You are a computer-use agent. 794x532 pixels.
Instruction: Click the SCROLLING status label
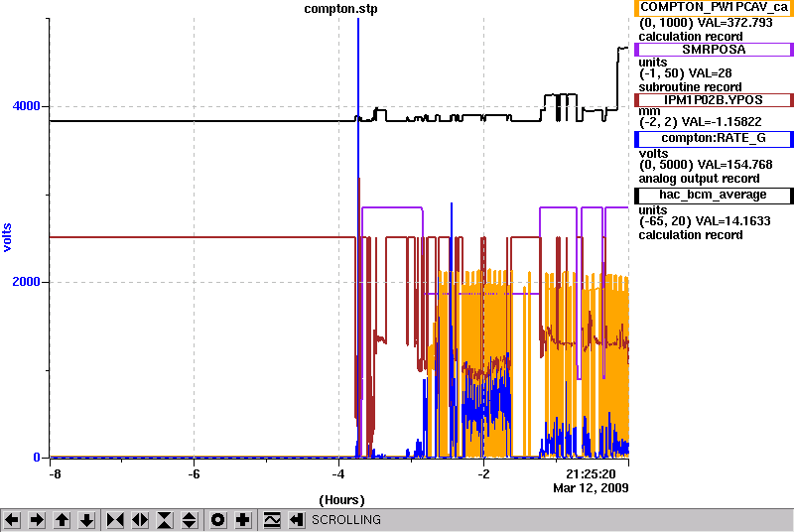click(346, 520)
